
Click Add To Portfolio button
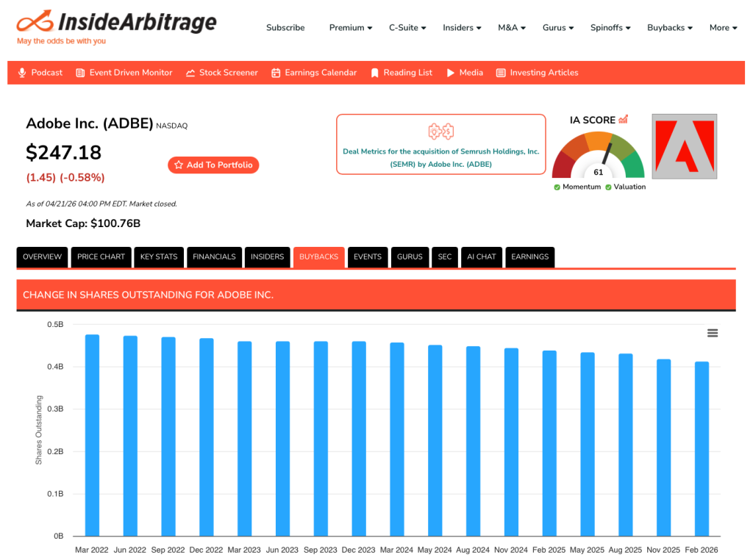[x=213, y=165]
